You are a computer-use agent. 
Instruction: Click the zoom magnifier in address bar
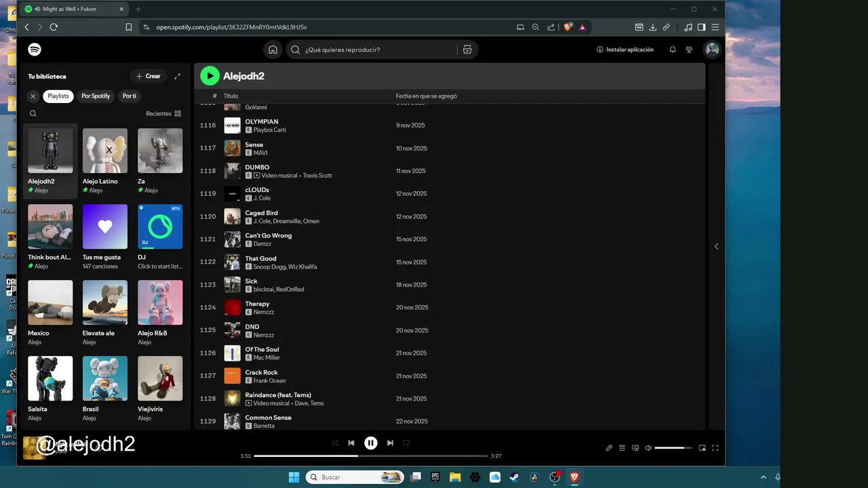536,27
